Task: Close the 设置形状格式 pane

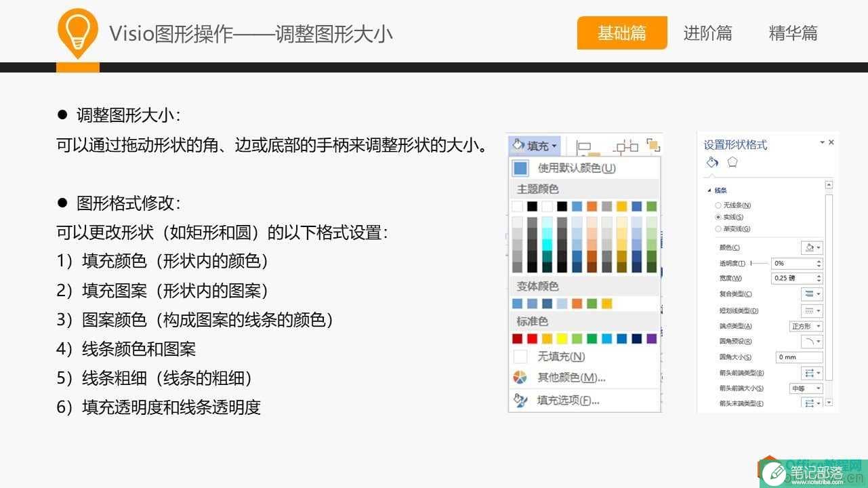Action: pos(831,142)
